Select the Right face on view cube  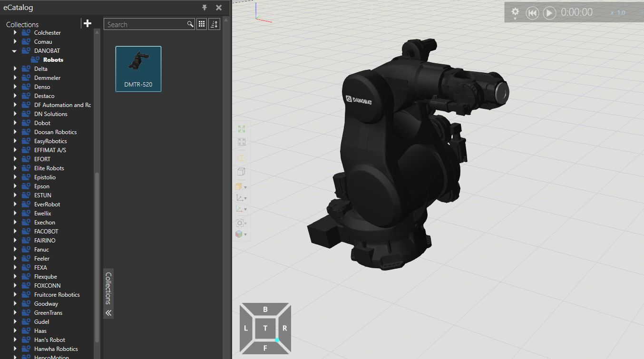tap(284, 328)
